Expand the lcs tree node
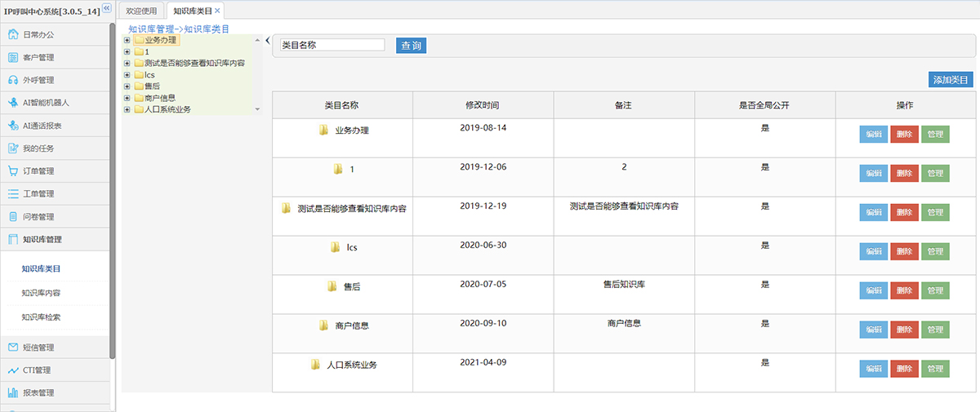Image resolution: width=980 pixels, height=412 pixels. coord(127,74)
